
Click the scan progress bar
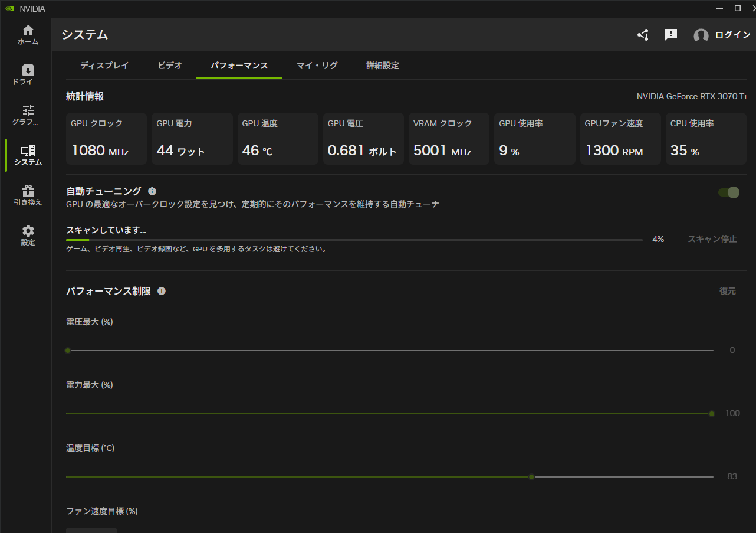[x=354, y=240]
